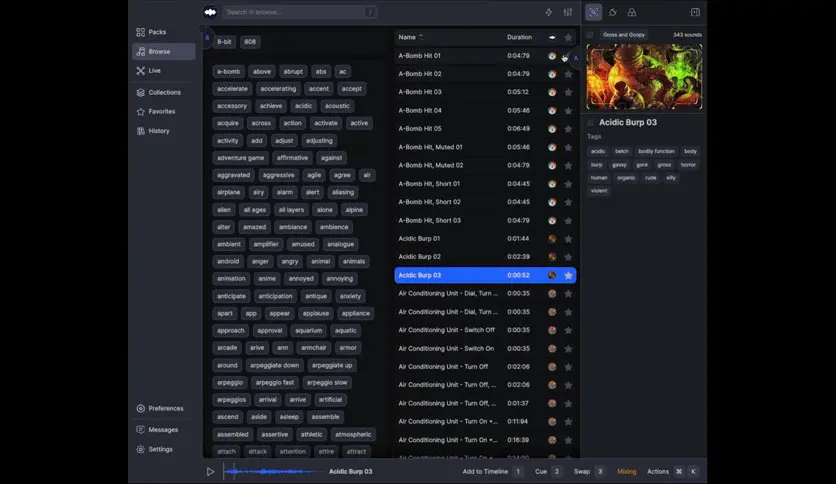
Task: Click the 'bodily function' tag in details
Action: tap(656, 151)
